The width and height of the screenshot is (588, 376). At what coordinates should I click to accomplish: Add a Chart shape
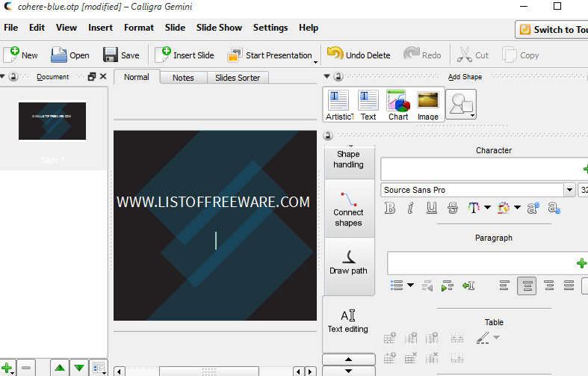[x=398, y=105]
